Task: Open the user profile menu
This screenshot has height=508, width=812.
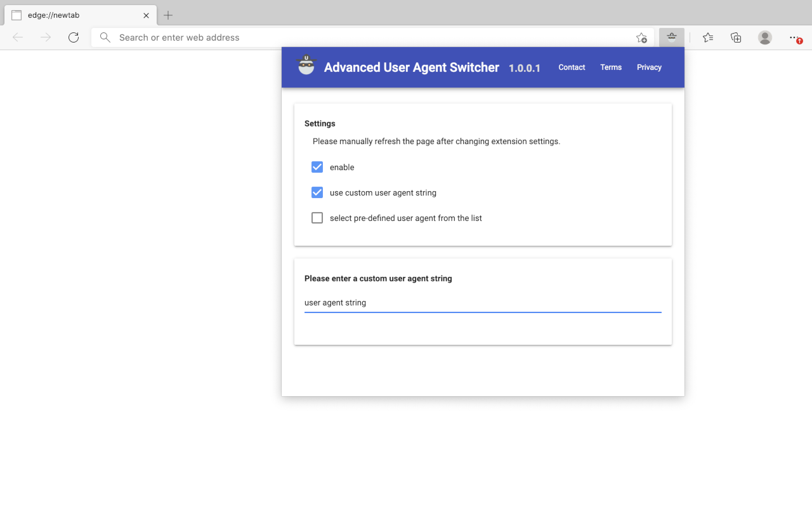Action: 765,37
